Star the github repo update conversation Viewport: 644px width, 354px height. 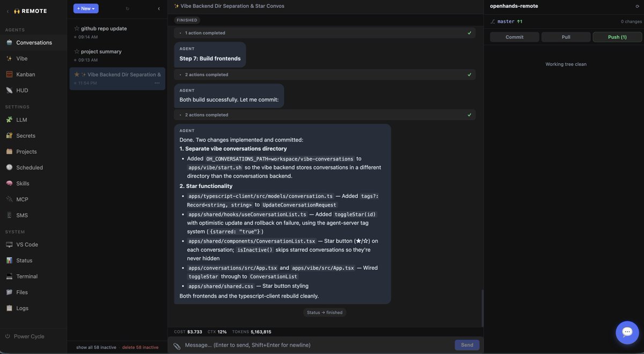77,28
